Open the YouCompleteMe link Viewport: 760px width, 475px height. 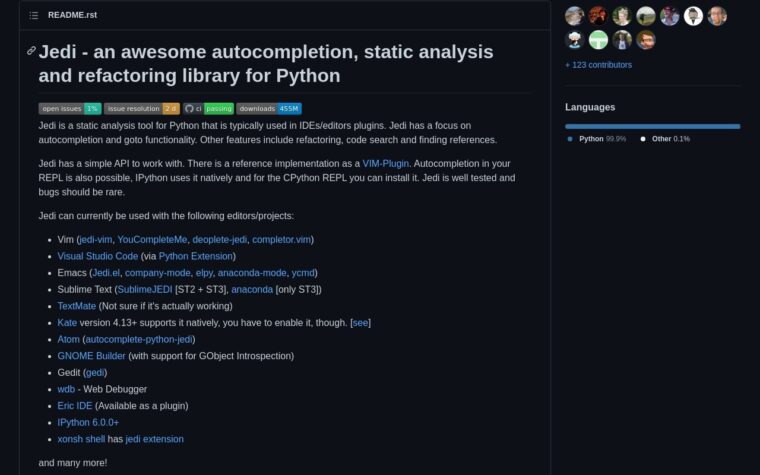point(152,240)
